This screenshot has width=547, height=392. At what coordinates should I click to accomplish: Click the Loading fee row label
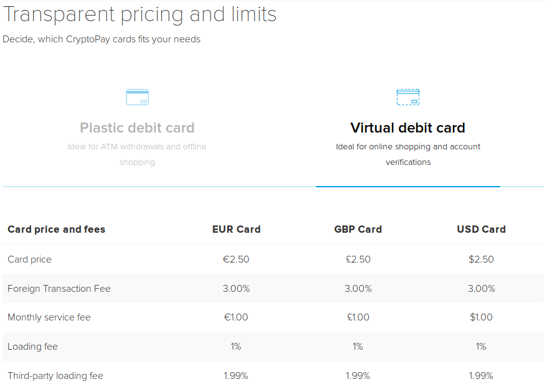coord(33,347)
